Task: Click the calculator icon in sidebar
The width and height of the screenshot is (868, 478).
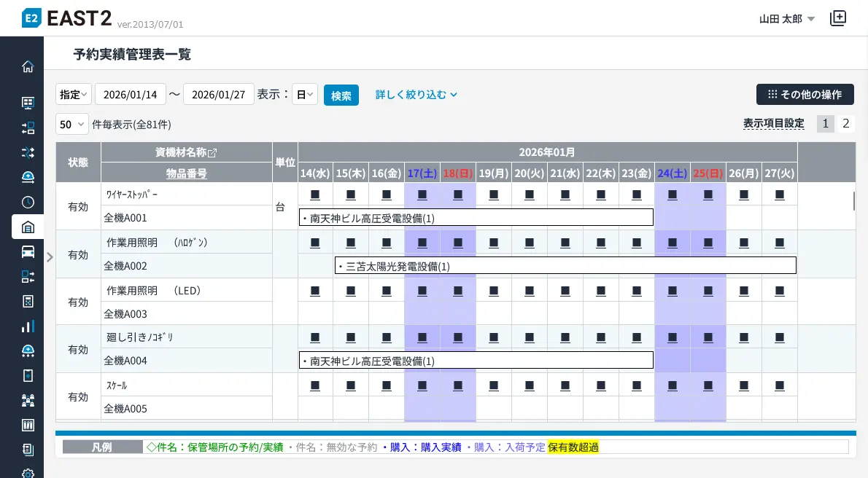Action: pos(28,301)
